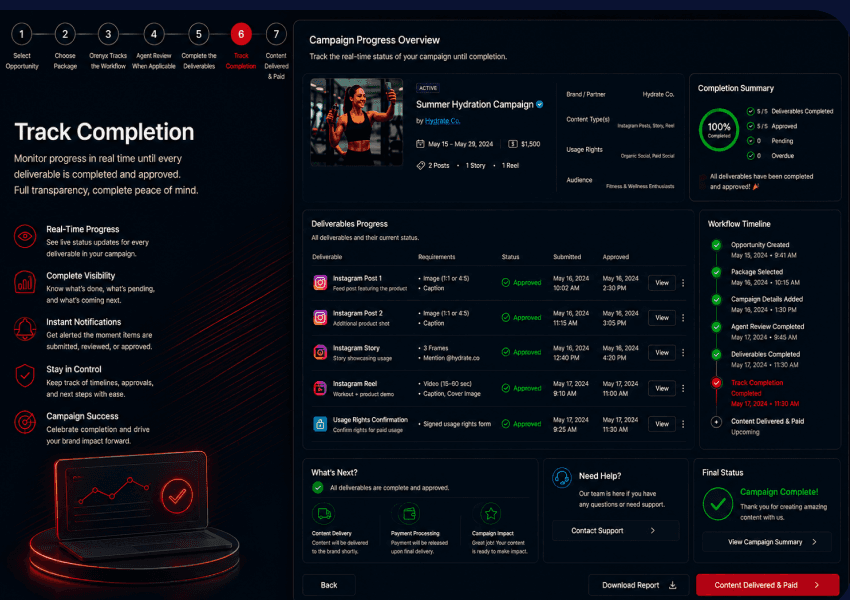The image size is (850, 600).
Task: Go to step 4 Agent Review
Action: (154, 35)
